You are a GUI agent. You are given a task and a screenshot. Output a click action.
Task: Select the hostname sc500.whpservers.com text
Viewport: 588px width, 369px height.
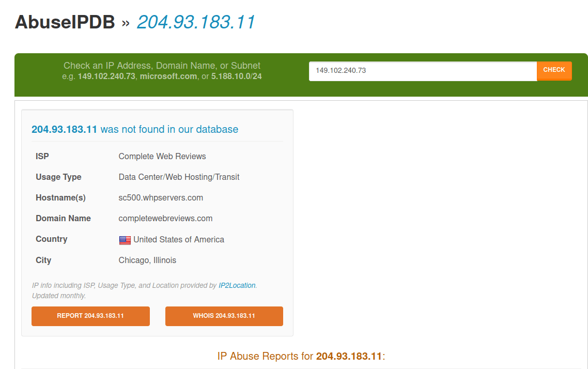161,197
